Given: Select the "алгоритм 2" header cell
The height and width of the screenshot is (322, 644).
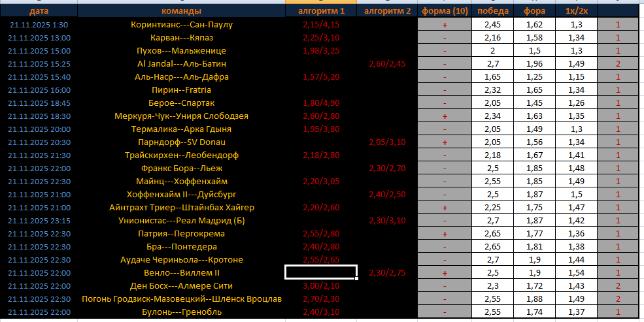Looking at the screenshot, I should click(x=388, y=11).
